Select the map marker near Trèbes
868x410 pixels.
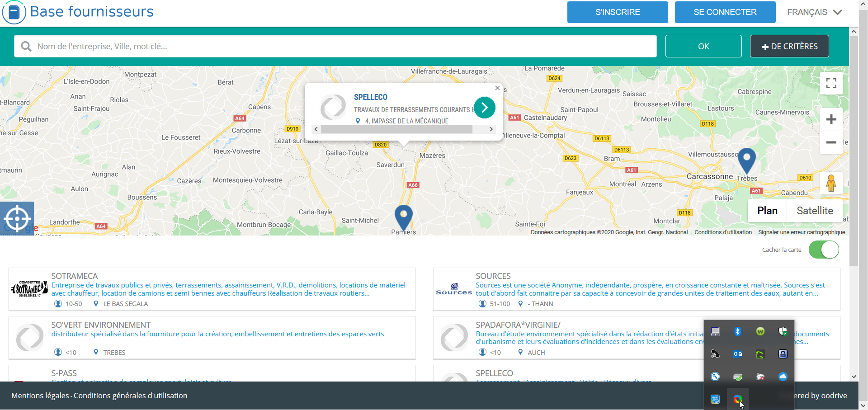[747, 160]
